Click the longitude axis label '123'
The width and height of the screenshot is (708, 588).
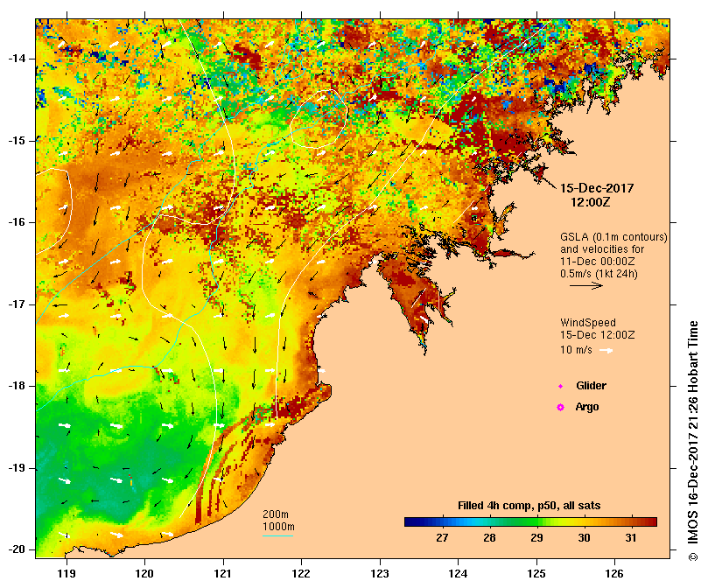[380, 574]
